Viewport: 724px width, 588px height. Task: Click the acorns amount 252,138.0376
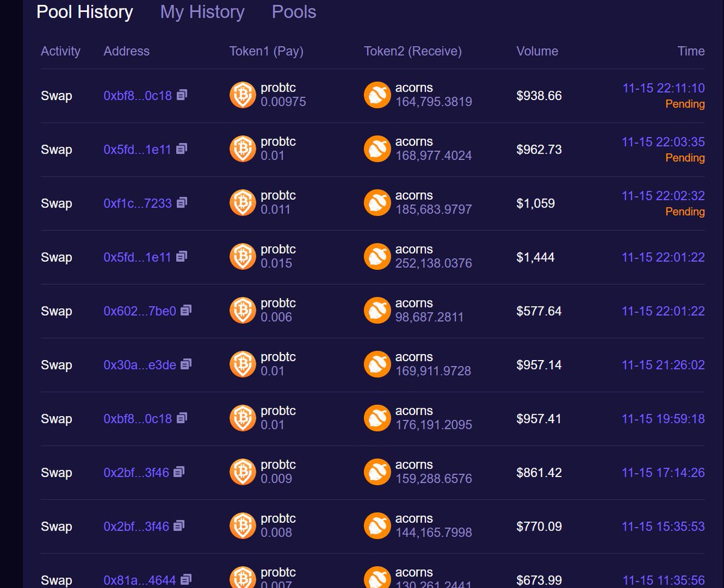(x=433, y=264)
